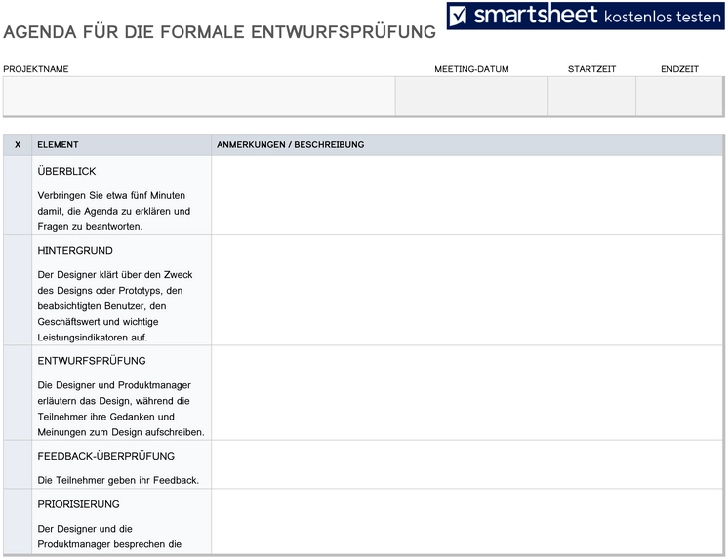The width and height of the screenshot is (728, 560).
Task: Click the 'ENDZEIT' label
Action: pyautogui.click(x=680, y=69)
